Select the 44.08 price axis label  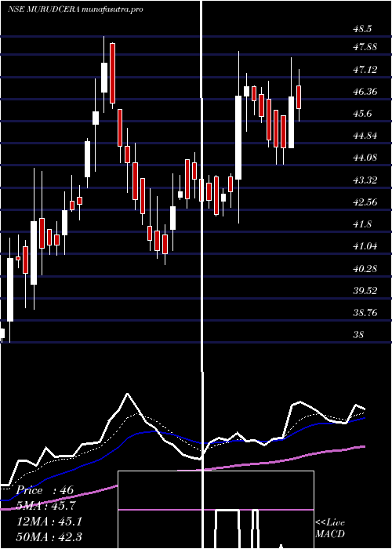point(365,158)
